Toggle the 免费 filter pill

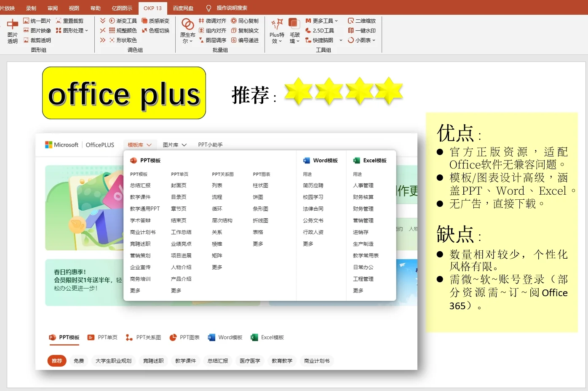coord(78,361)
